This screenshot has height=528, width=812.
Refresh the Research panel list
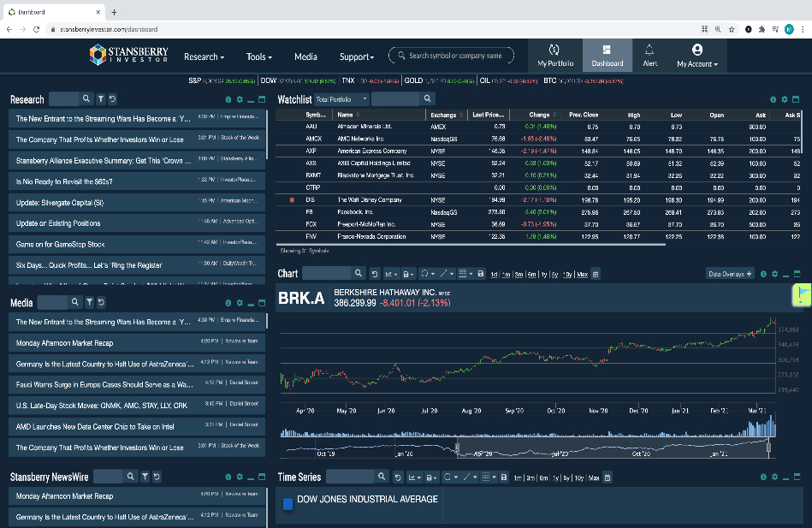112,98
